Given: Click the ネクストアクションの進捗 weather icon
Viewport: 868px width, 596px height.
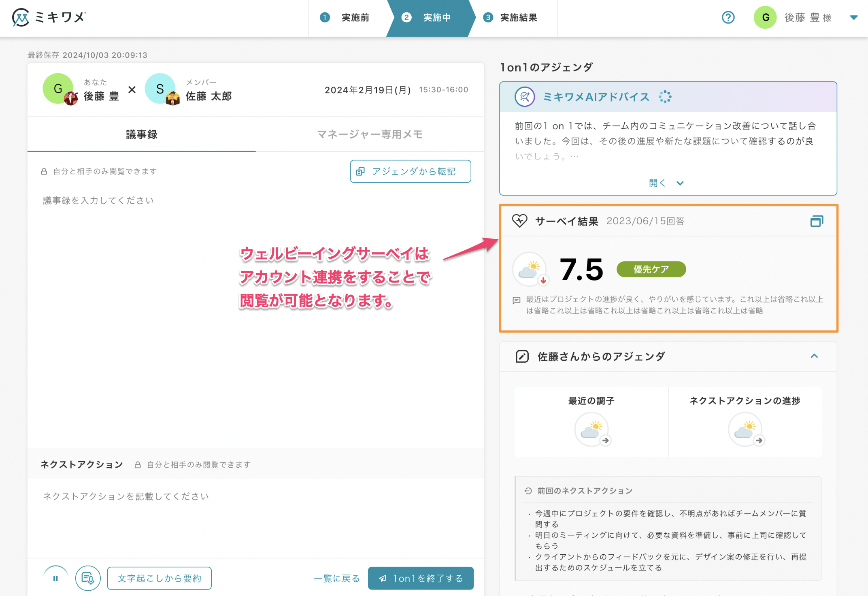Looking at the screenshot, I should tap(745, 429).
